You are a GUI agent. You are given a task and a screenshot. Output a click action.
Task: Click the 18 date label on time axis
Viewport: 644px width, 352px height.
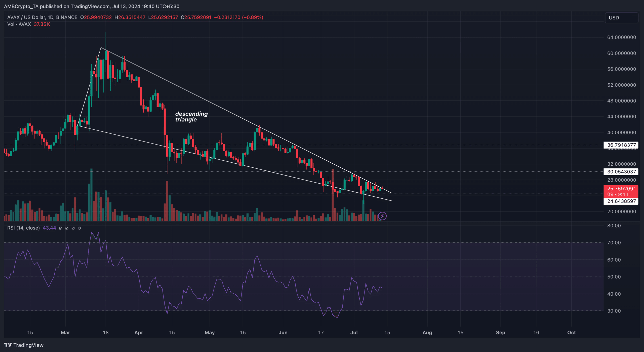click(x=106, y=333)
